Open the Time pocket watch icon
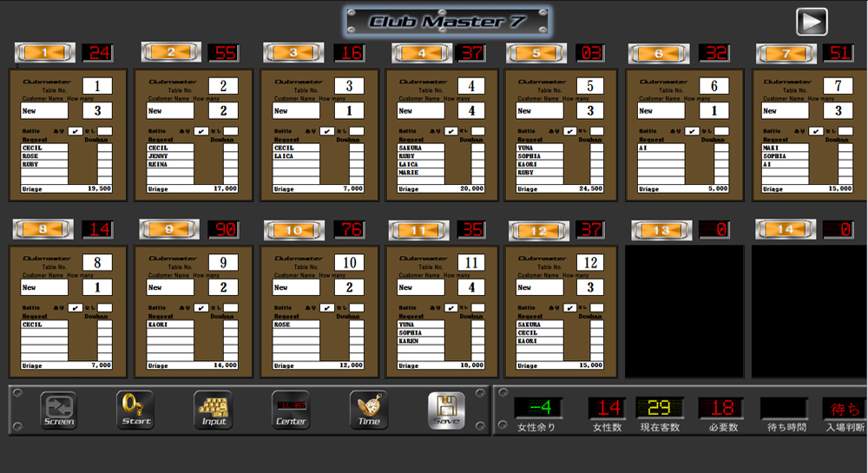Image resolution: width=868 pixels, height=473 pixels. pos(369,410)
